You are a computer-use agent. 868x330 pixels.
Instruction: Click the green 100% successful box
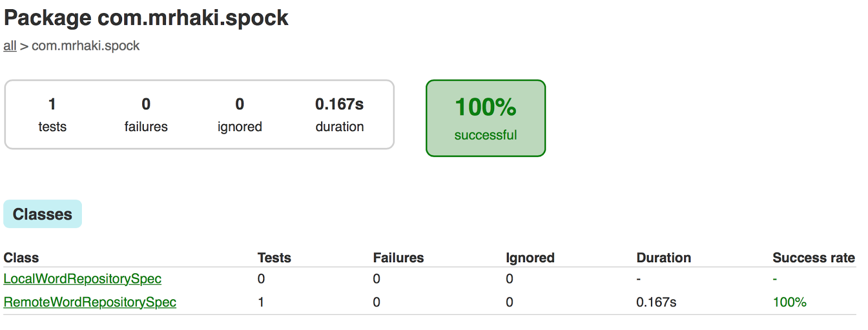pos(486,118)
